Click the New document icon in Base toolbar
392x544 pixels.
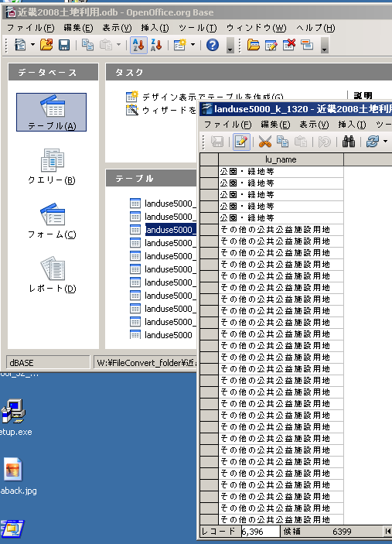click(x=20, y=45)
